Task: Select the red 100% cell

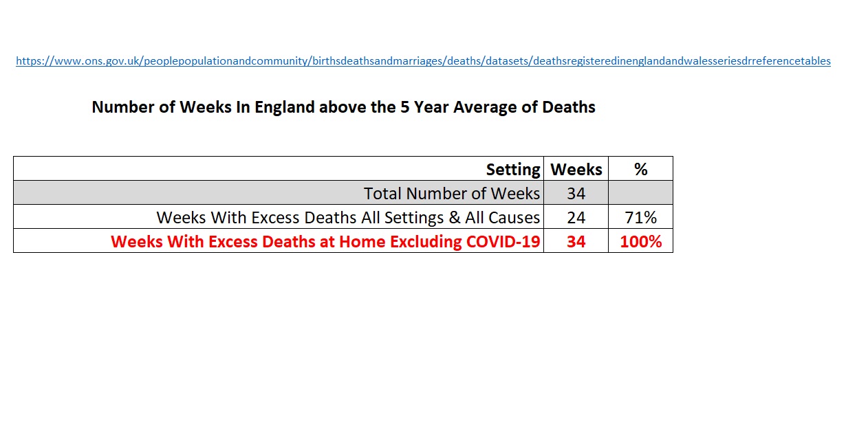Action: point(640,242)
